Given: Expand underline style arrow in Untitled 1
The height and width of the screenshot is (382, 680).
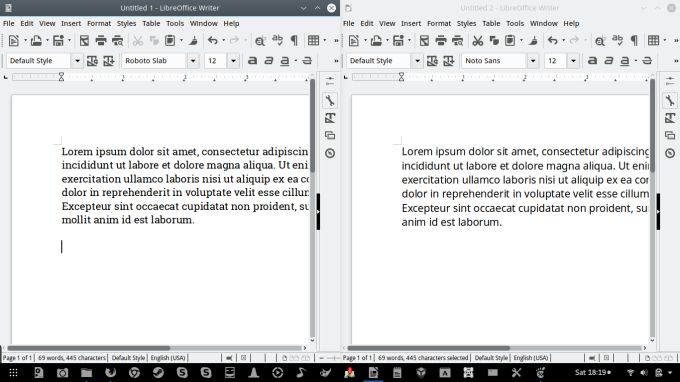Looking at the screenshot, I should pos(296,61).
